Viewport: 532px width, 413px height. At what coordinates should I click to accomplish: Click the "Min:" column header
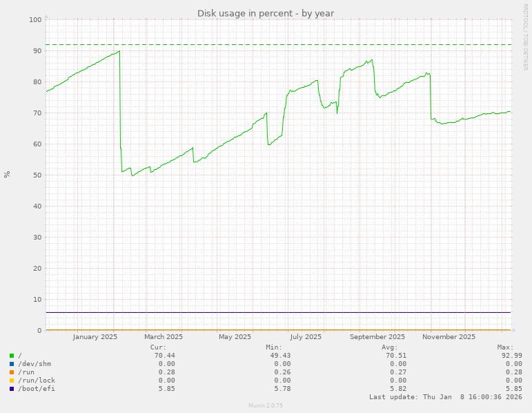[274, 347]
